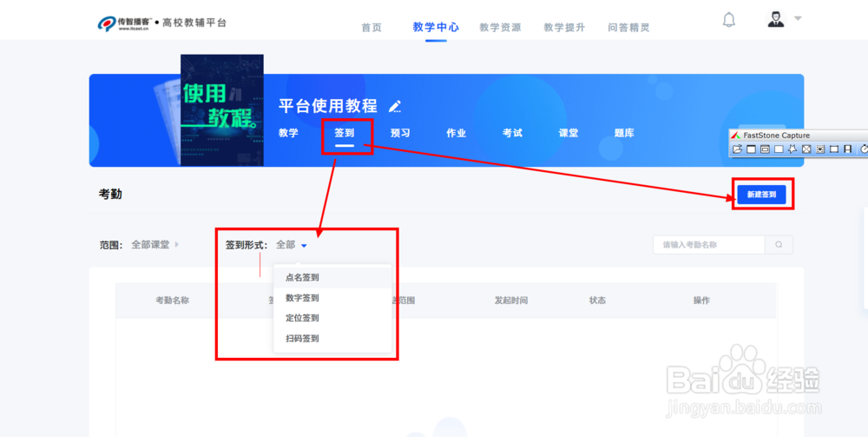Open the notification bell
868x437 pixels.
point(729,21)
